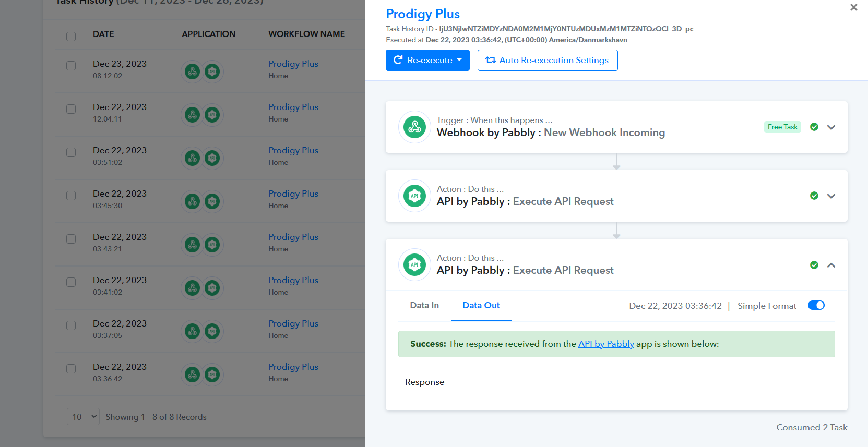868x447 pixels.
Task: Click the Prodigy Plus panel heading
Action: pos(423,14)
